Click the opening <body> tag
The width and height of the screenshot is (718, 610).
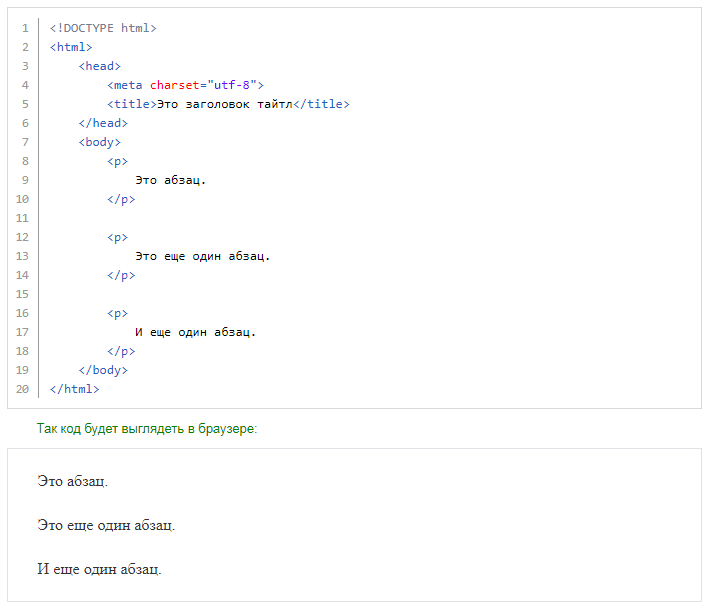point(100,142)
